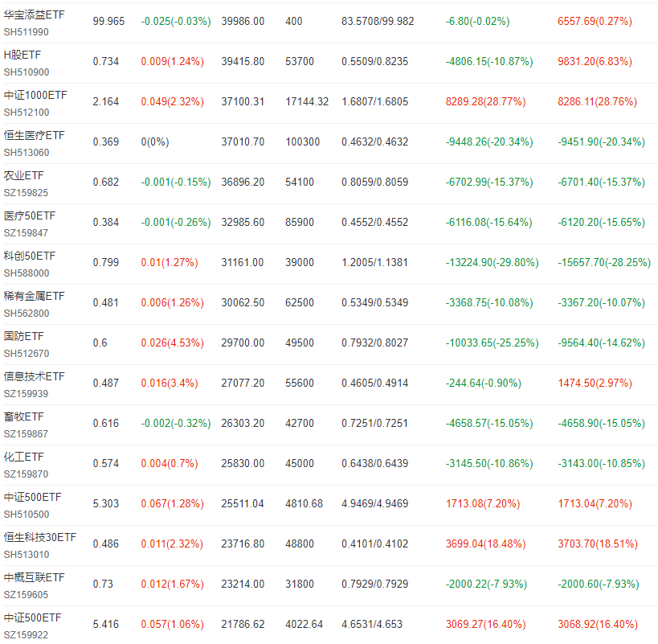Click the profit value 6557.69(0.27%)
The width and height of the screenshot is (658, 644).
point(595,22)
